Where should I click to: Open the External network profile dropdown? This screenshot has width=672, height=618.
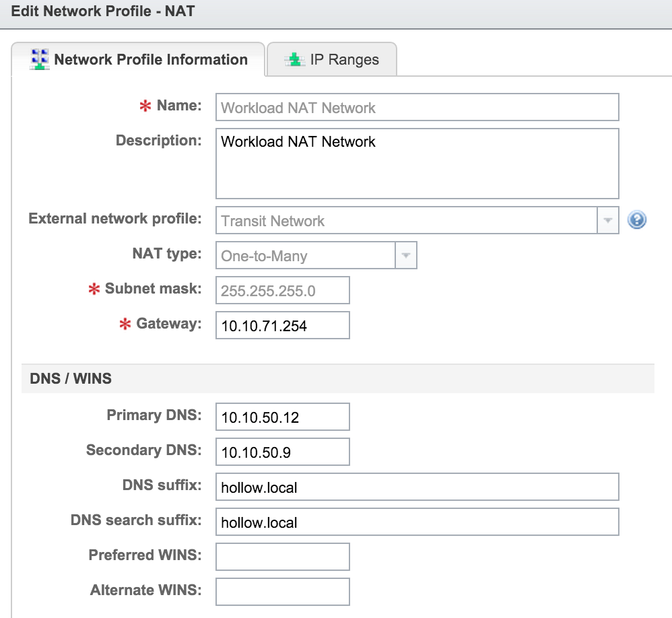click(x=608, y=220)
